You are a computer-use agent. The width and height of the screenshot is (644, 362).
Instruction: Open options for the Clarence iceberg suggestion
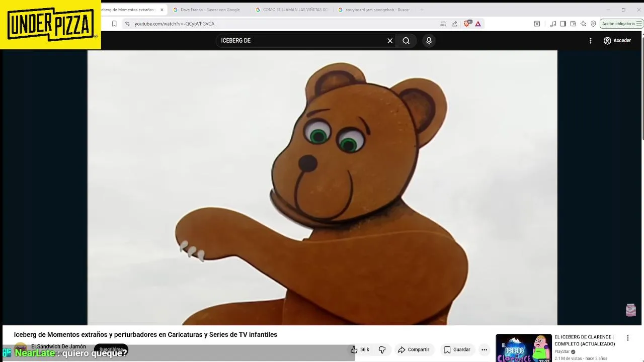click(627, 338)
